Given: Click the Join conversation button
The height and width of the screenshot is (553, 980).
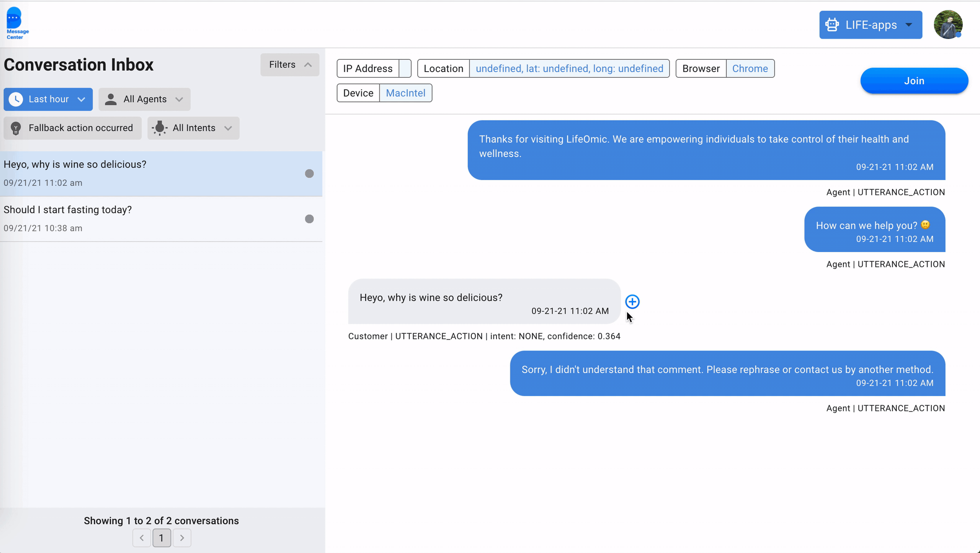Looking at the screenshot, I should click(914, 80).
